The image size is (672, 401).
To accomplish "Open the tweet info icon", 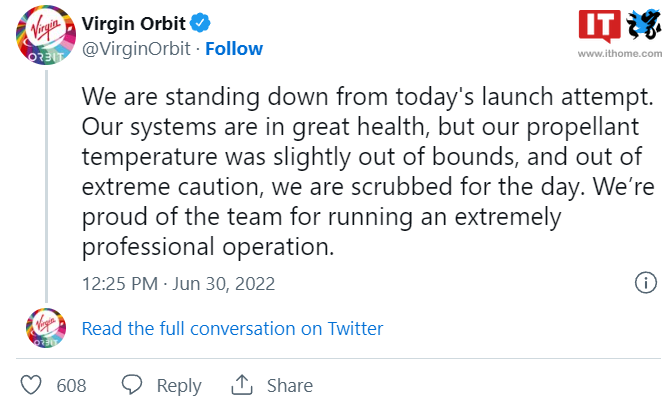I will tap(645, 283).
